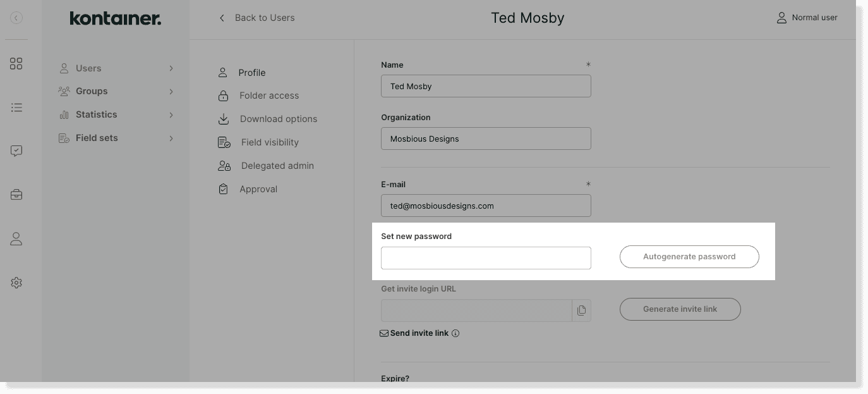Image resolution: width=868 pixels, height=394 pixels.
Task: Open the Delegated admin section
Action: pos(277,166)
